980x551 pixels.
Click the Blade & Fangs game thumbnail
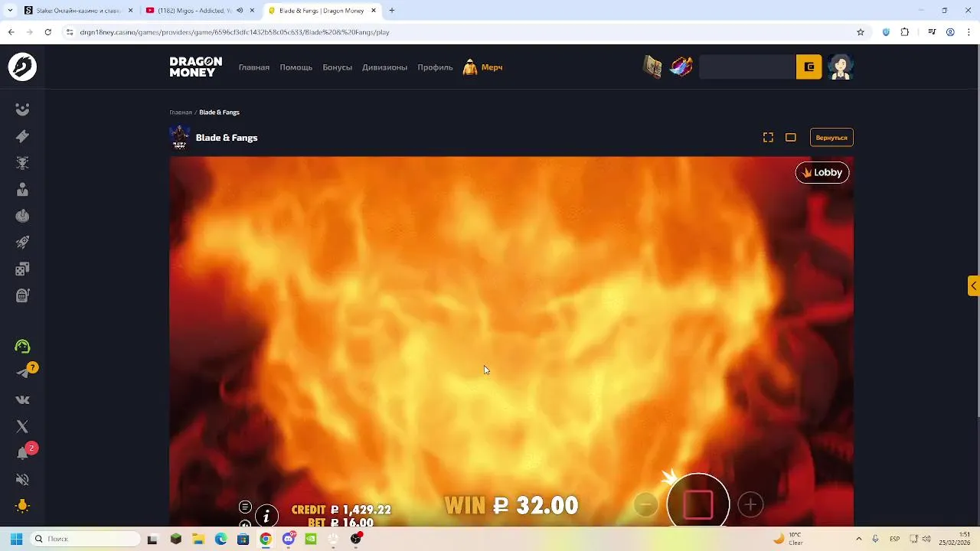coord(179,138)
